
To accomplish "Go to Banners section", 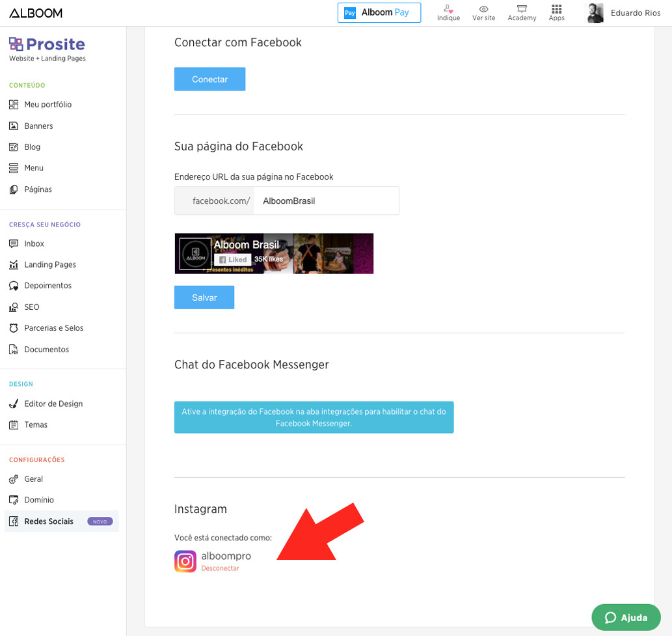I will coord(38,126).
